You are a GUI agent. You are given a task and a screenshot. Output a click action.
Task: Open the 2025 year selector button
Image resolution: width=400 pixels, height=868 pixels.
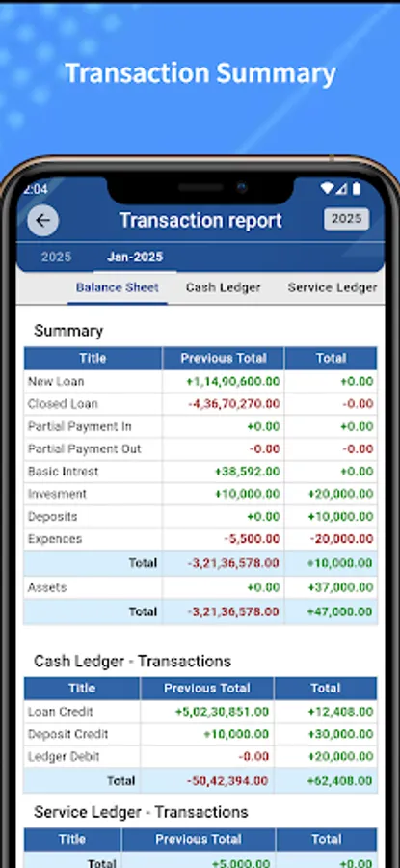[346, 219]
